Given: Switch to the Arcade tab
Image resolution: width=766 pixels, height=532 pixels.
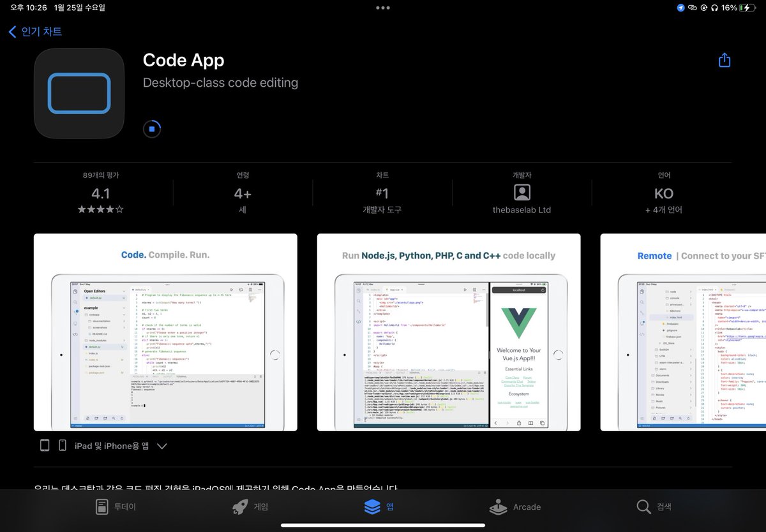Looking at the screenshot, I should pos(514,507).
